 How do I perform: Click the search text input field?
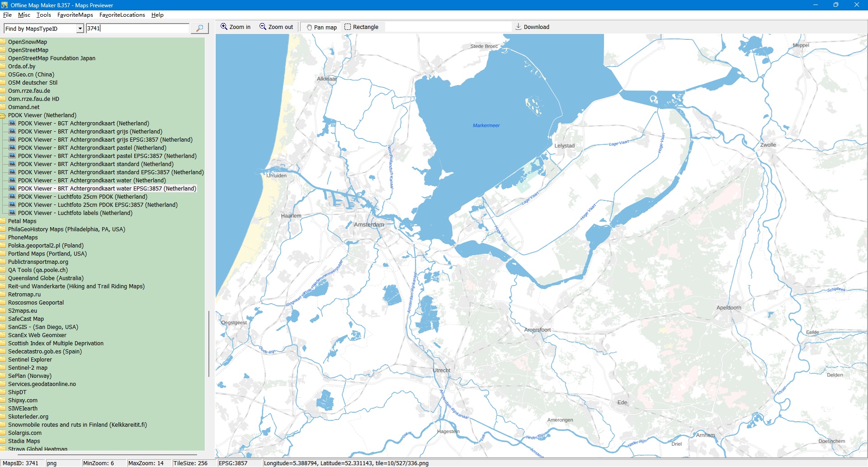[x=137, y=29]
